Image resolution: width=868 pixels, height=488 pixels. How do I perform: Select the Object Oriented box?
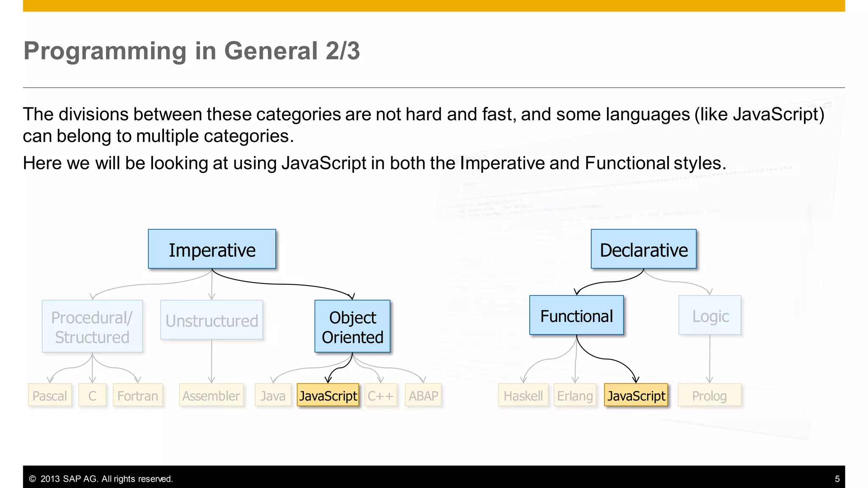tap(352, 326)
